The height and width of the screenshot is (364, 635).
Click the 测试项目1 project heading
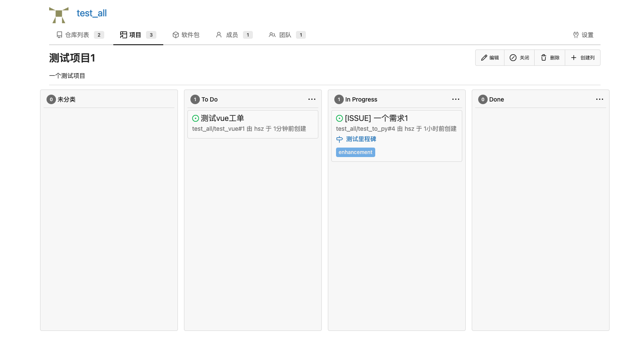[72, 58]
